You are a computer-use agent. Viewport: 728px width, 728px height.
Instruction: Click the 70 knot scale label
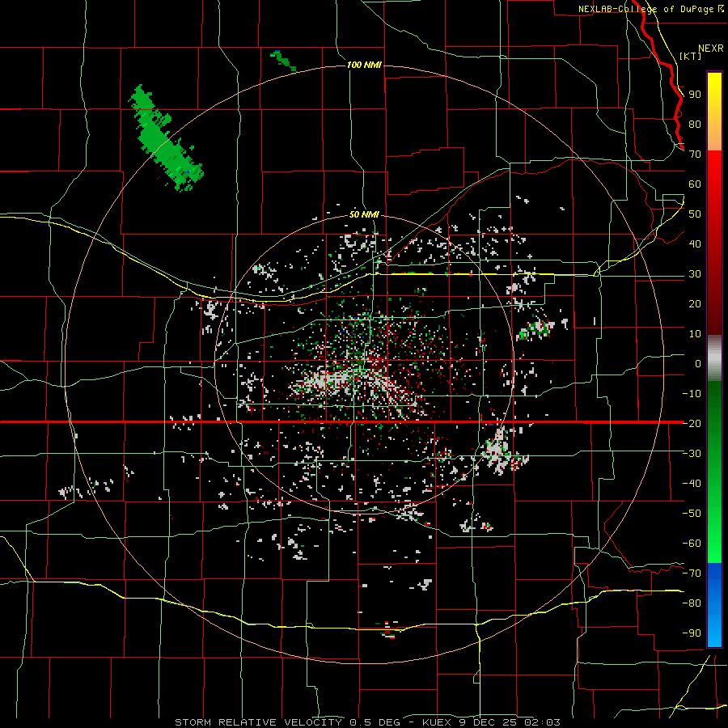point(695,154)
